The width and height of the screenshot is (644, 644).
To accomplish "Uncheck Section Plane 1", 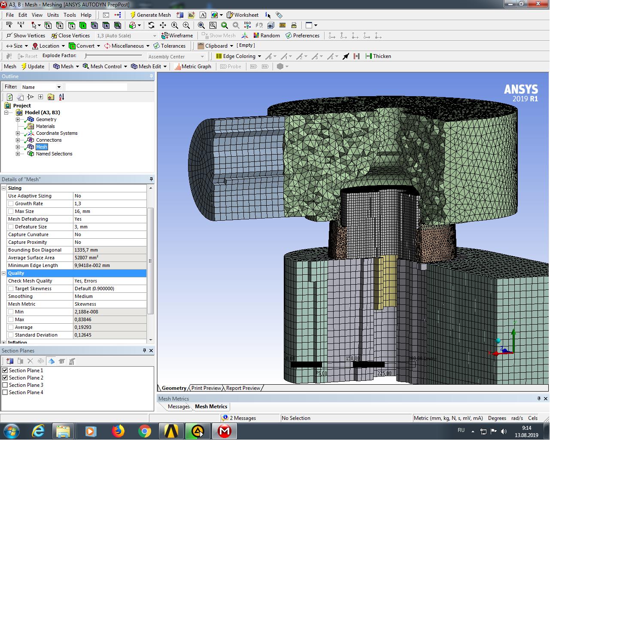I will click(5, 371).
